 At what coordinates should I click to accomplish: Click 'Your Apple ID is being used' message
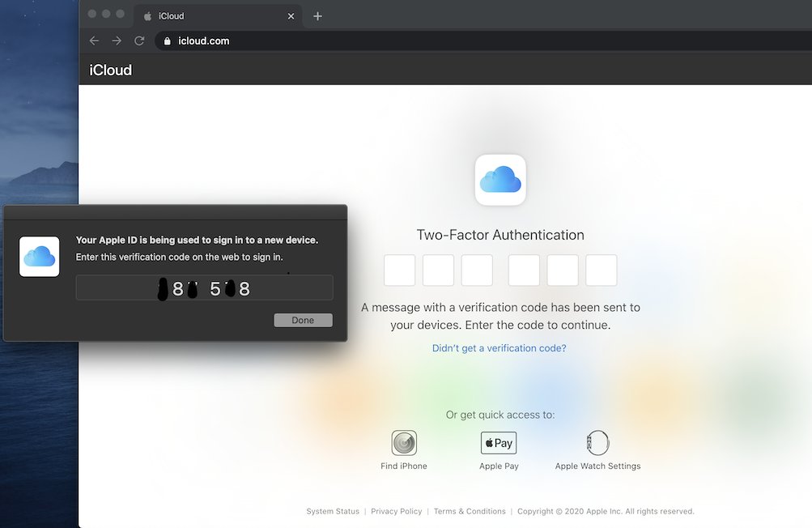pos(197,240)
